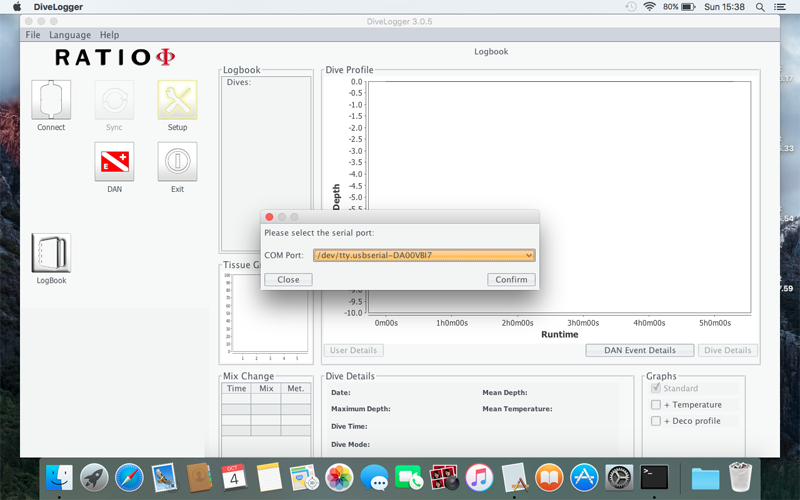The height and width of the screenshot is (500, 800).
Task: Enable the + Temperature graph checkbox
Action: [x=656, y=405]
